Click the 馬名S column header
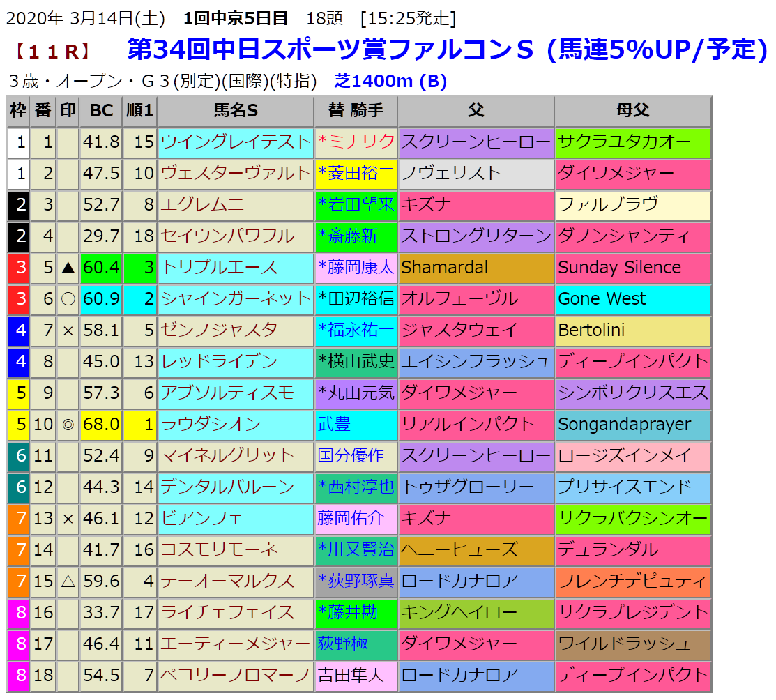 click(x=235, y=111)
